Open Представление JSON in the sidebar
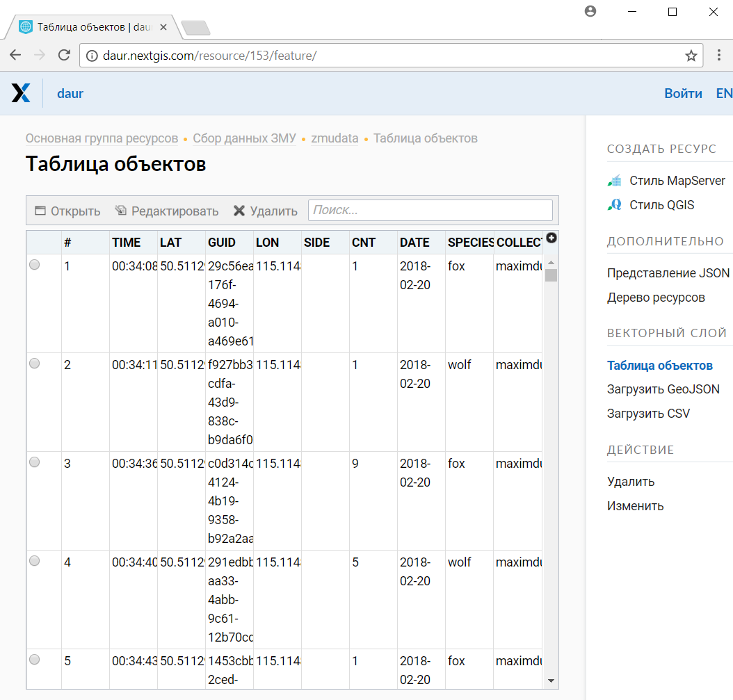Image resolution: width=733 pixels, height=700 pixels. point(668,273)
